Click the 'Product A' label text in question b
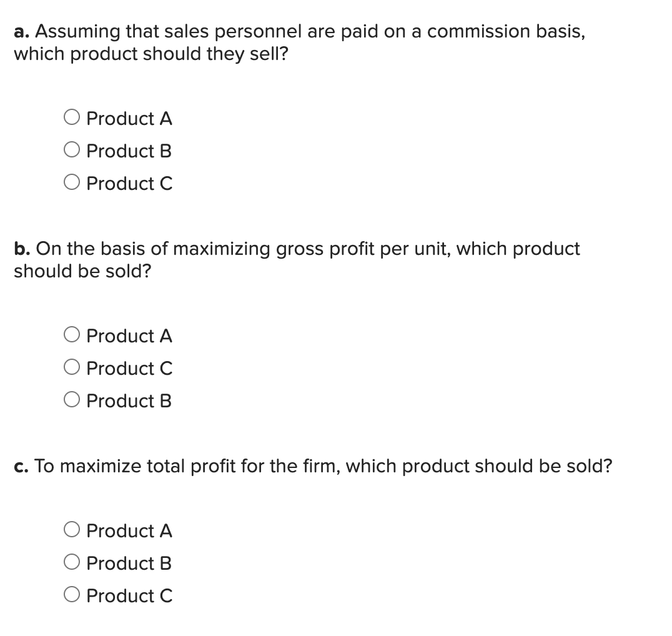672x636 pixels. (x=129, y=336)
